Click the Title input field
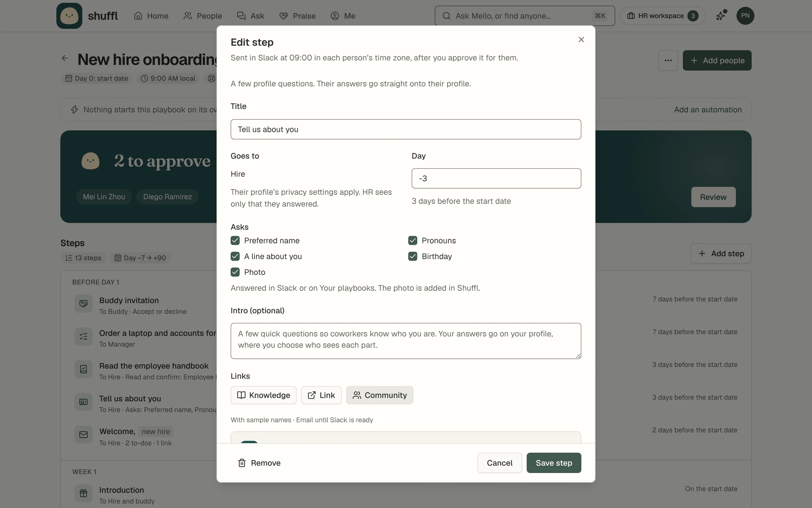The image size is (812, 508). point(406,129)
